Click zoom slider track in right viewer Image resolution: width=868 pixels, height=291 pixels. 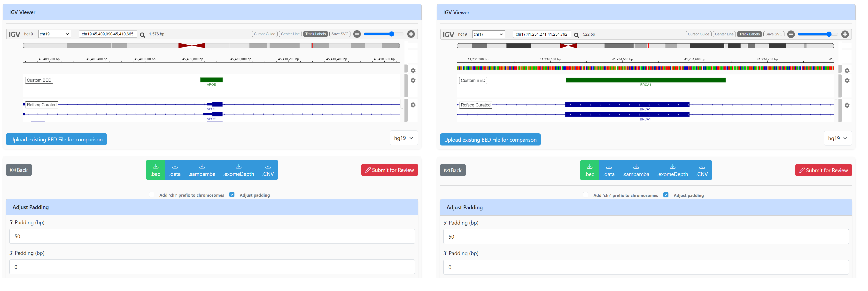(x=818, y=34)
